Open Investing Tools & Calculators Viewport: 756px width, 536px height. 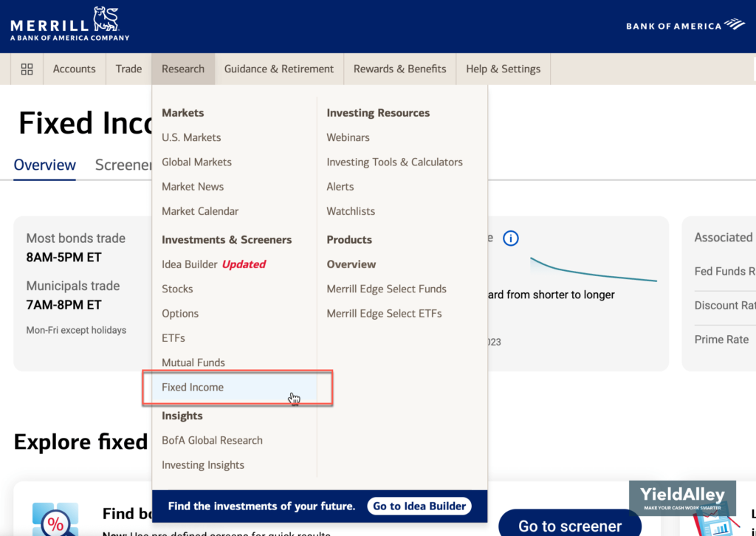[x=394, y=162]
